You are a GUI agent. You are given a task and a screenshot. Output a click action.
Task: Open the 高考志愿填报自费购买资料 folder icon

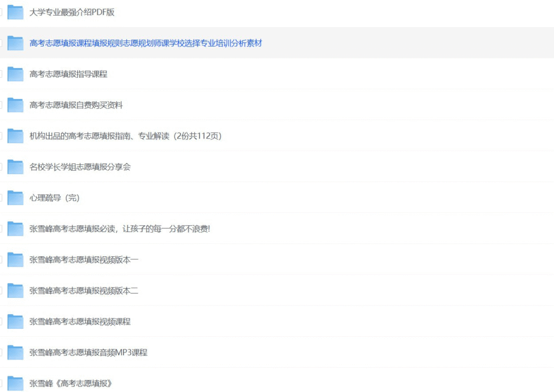click(x=15, y=105)
